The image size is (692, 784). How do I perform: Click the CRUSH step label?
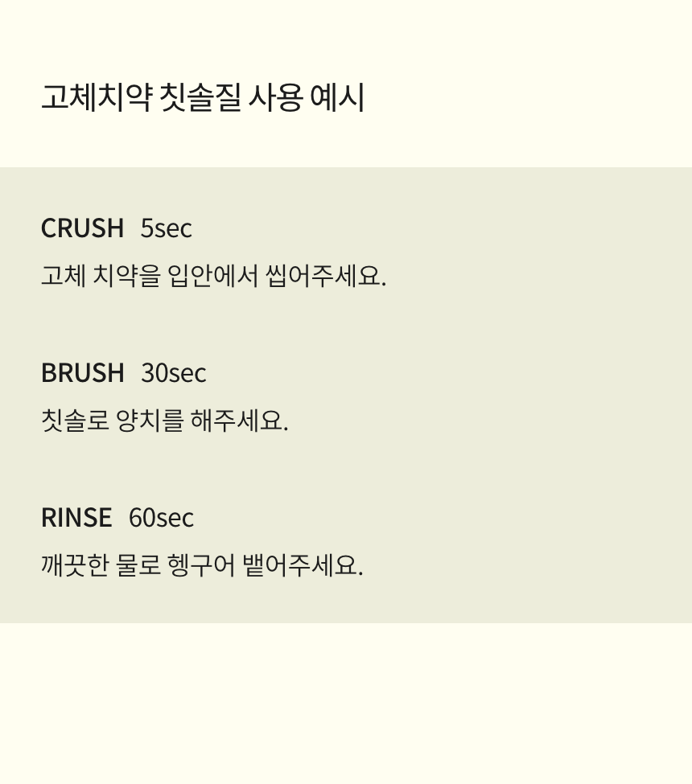click(83, 228)
